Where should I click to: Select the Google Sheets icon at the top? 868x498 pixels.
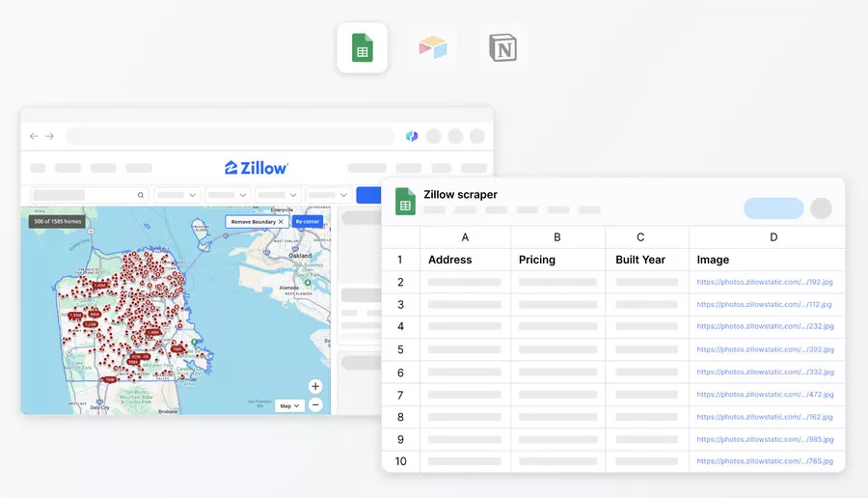tap(362, 47)
